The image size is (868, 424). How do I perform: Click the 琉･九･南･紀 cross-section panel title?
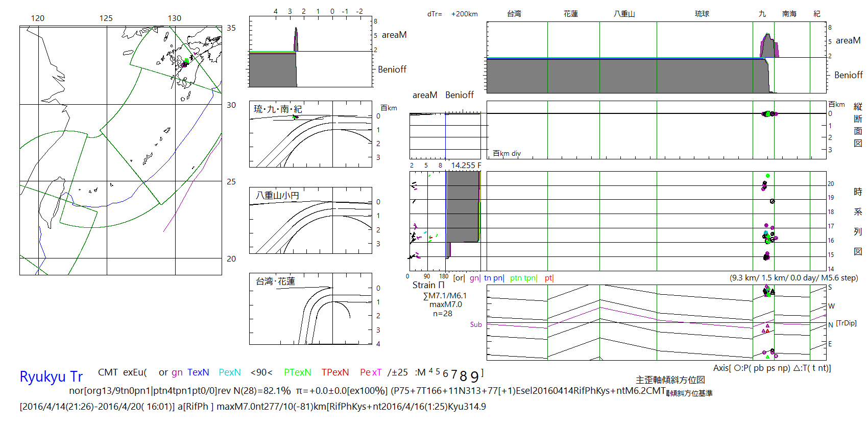(278, 109)
